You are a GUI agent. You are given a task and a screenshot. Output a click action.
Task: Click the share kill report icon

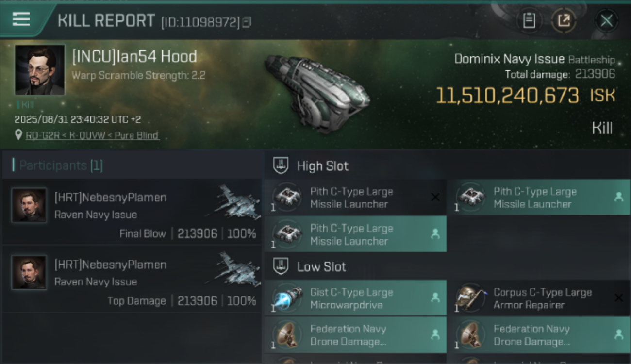[564, 21]
